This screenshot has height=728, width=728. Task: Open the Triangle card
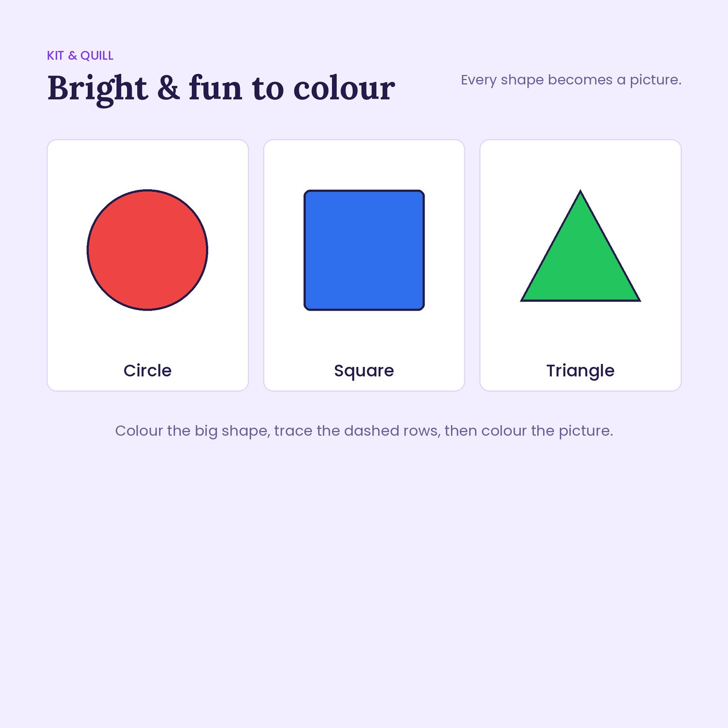pos(580,265)
